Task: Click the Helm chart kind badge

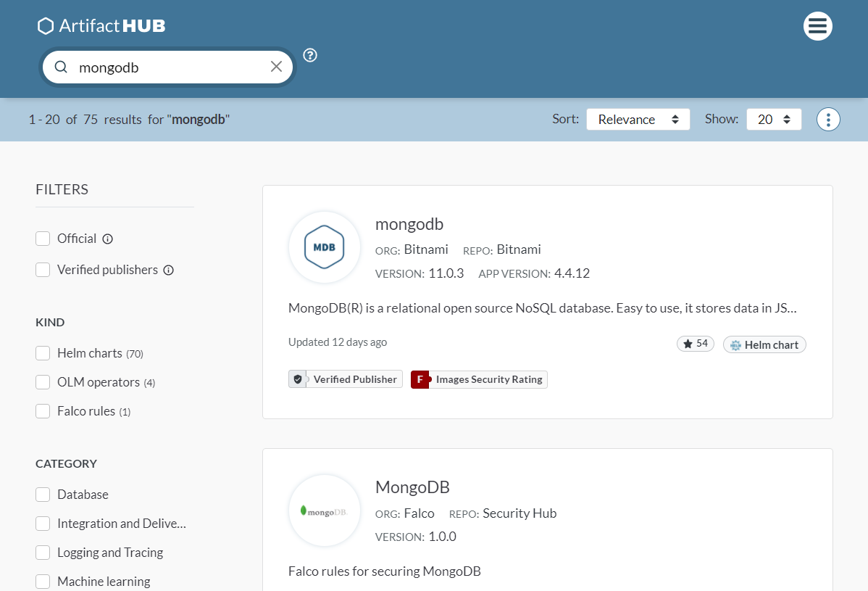Action: click(764, 344)
